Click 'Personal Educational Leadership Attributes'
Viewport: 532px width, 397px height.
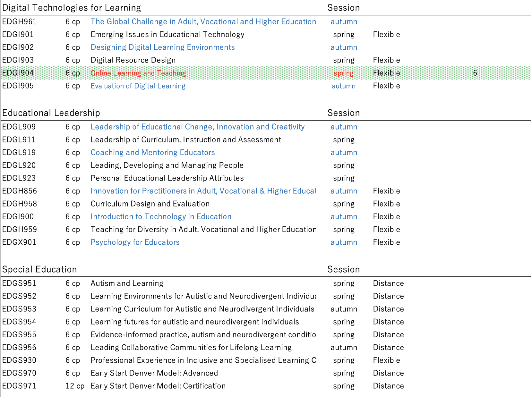click(x=167, y=178)
